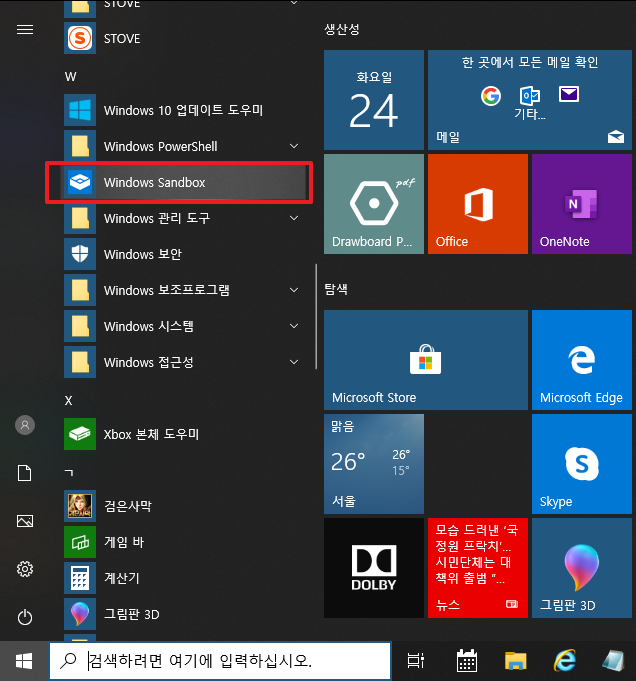Open Internet Explorer on the taskbar
The width and height of the screenshot is (636, 681).
coord(565,661)
